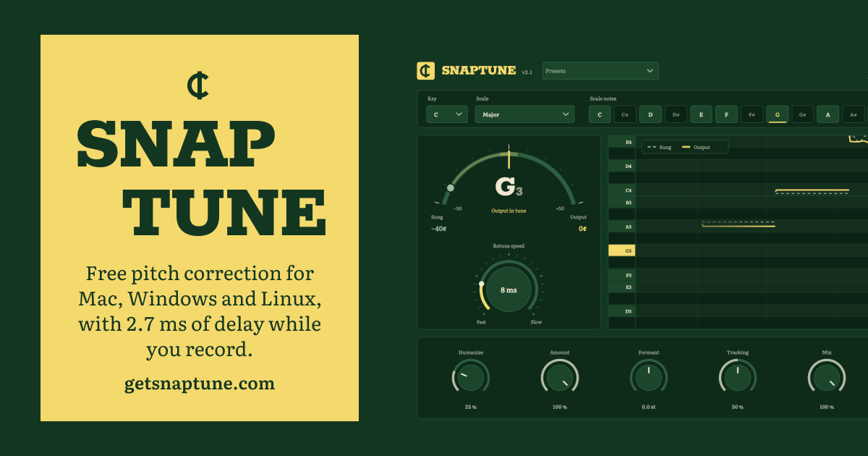Image resolution: width=868 pixels, height=456 pixels.
Task: Click the yellow output note segment at C4
Action: click(812, 190)
